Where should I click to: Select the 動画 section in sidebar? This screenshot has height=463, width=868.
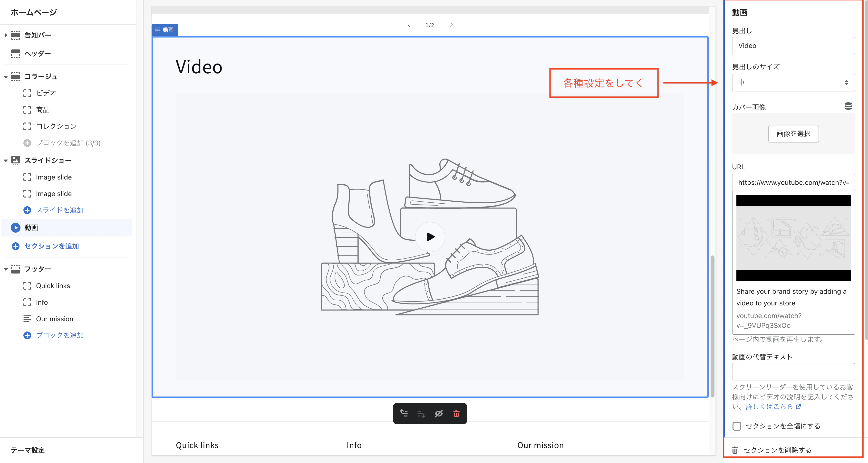tap(31, 228)
